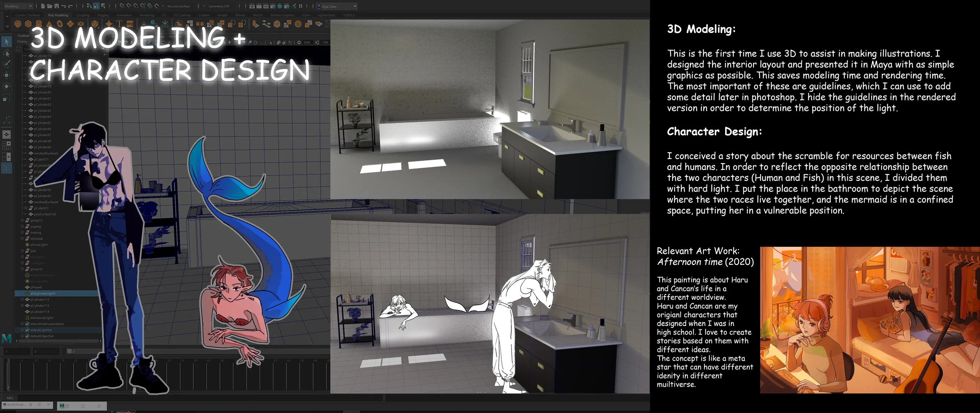Click the Pause render icon
980x413 pixels.
pos(300,6)
